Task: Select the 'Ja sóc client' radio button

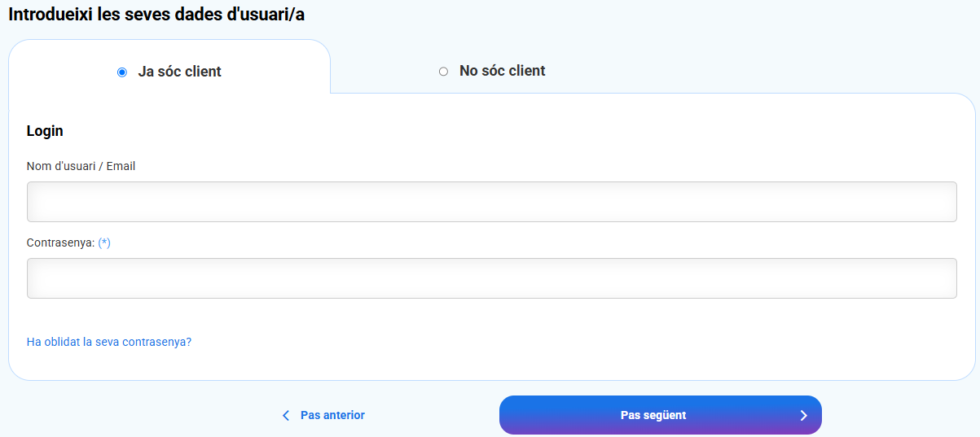Action: 122,72
